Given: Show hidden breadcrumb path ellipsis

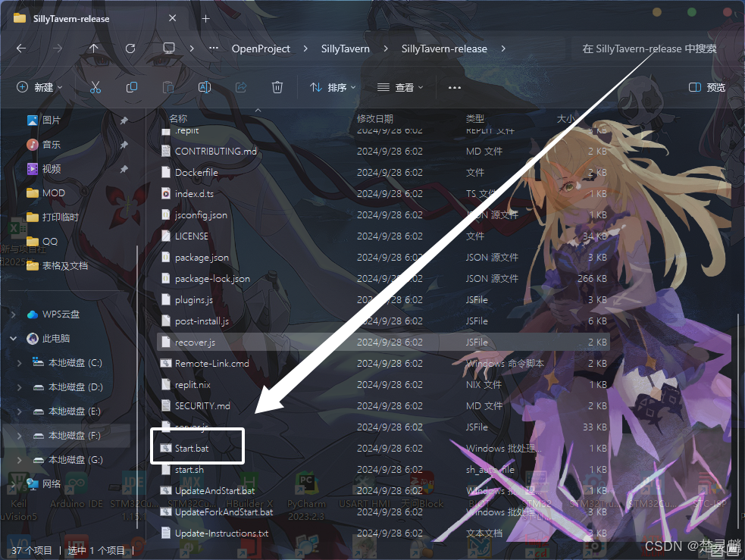Looking at the screenshot, I should pyautogui.click(x=214, y=48).
